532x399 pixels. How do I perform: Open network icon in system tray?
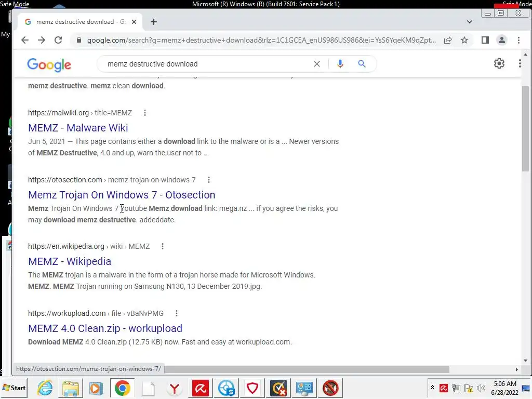456,388
